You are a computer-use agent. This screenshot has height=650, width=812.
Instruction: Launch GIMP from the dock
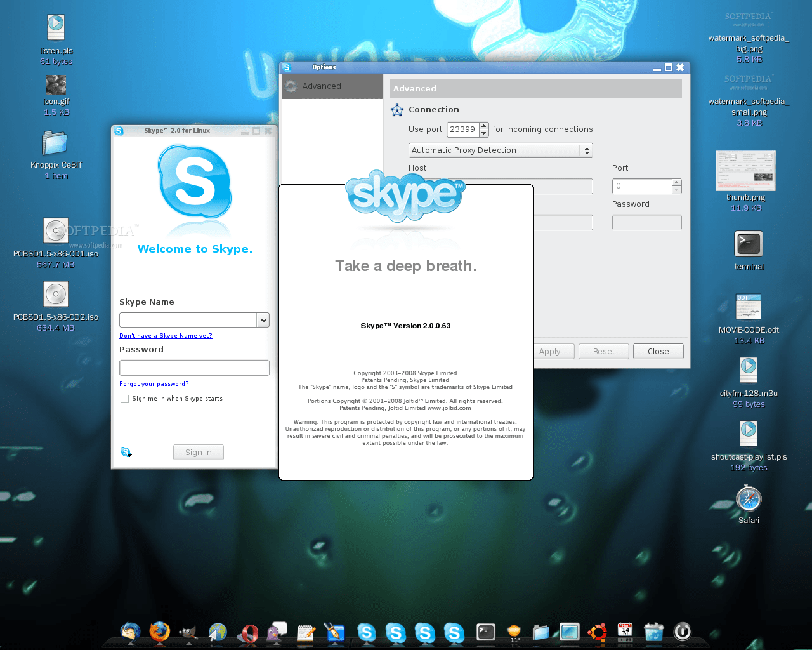point(188,632)
